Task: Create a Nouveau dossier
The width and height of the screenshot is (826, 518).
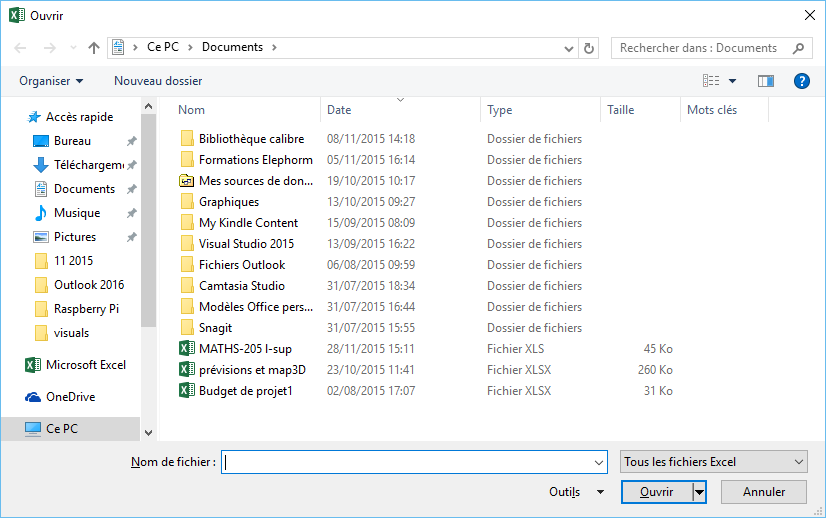Action: [x=158, y=81]
